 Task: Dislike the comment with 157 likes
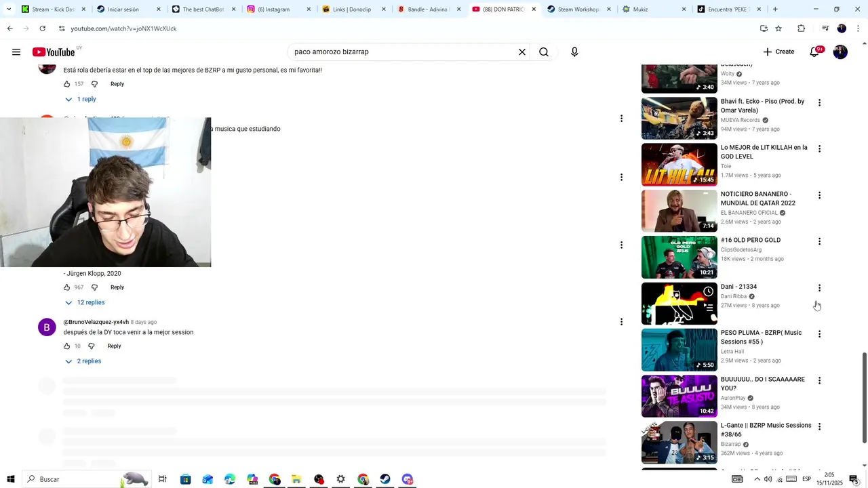[94, 84]
